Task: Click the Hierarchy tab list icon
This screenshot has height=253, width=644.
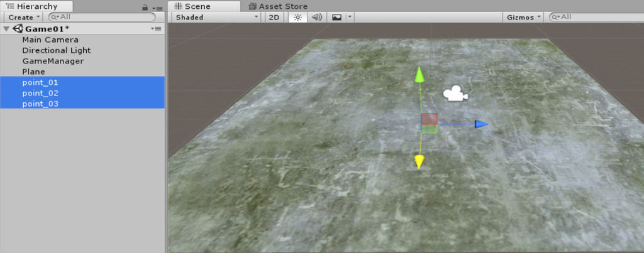Action: 10,6
